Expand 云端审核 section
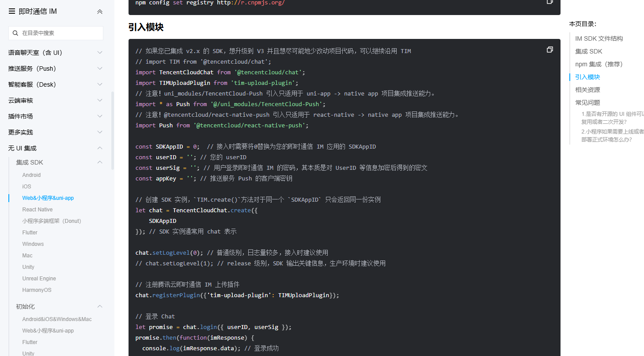 pyautogui.click(x=56, y=100)
